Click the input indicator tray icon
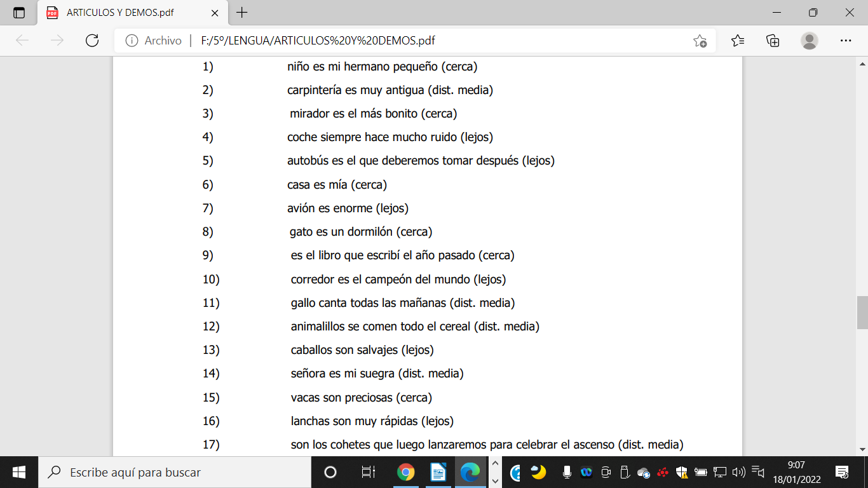The height and width of the screenshot is (488, 868). (757, 472)
